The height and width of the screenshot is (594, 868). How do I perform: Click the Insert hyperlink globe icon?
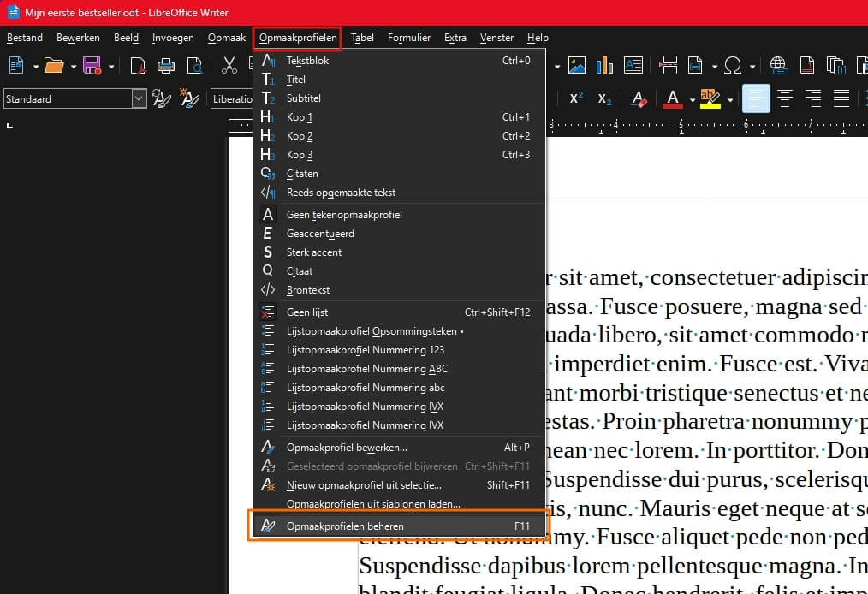[778, 66]
